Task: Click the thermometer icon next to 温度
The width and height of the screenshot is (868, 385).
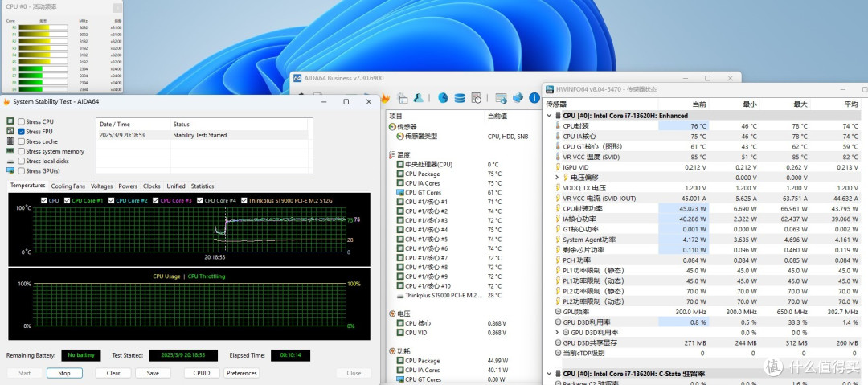Action: pyautogui.click(x=392, y=154)
